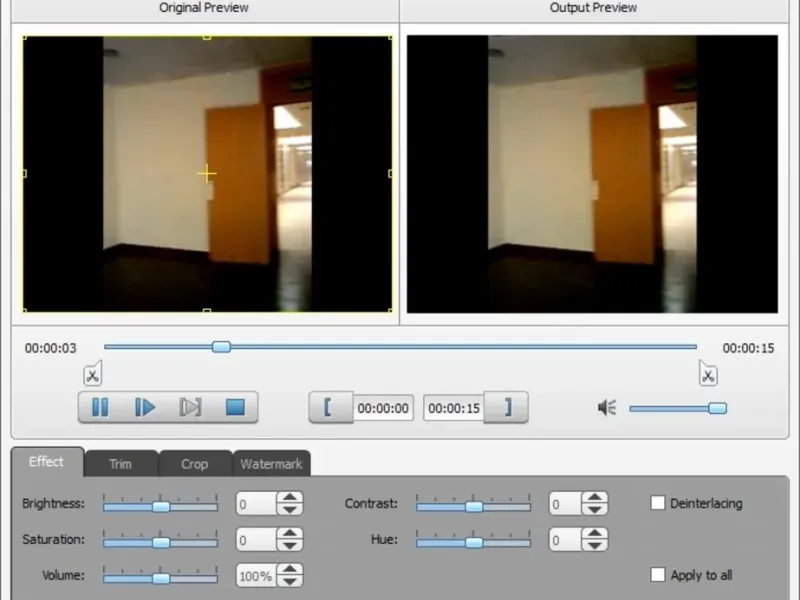The height and width of the screenshot is (600, 800).
Task: Click the end time field 00:00:15
Action: [x=454, y=408]
